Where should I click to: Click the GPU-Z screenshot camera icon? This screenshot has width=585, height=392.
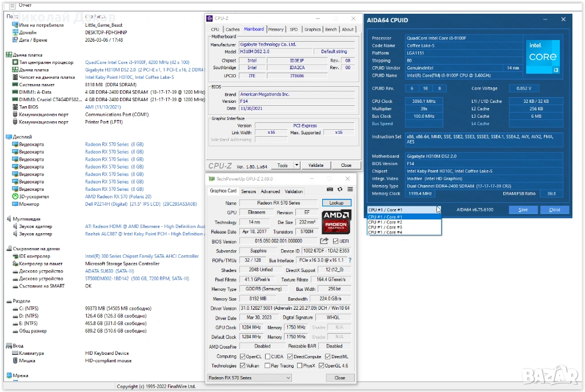(x=330, y=189)
